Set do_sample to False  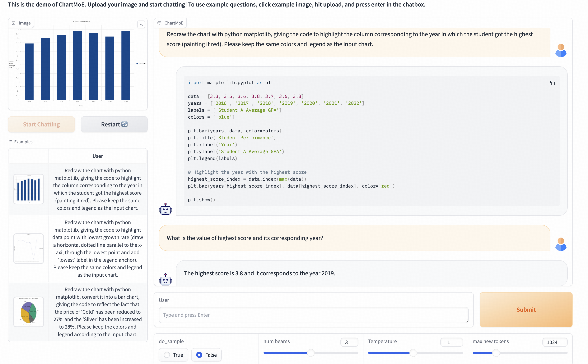pyautogui.click(x=206, y=355)
